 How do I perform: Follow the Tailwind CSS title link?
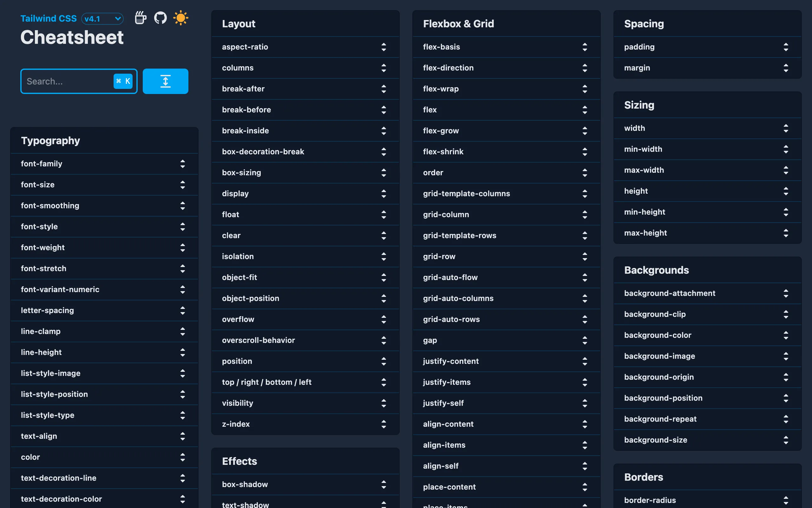point(49,18)
